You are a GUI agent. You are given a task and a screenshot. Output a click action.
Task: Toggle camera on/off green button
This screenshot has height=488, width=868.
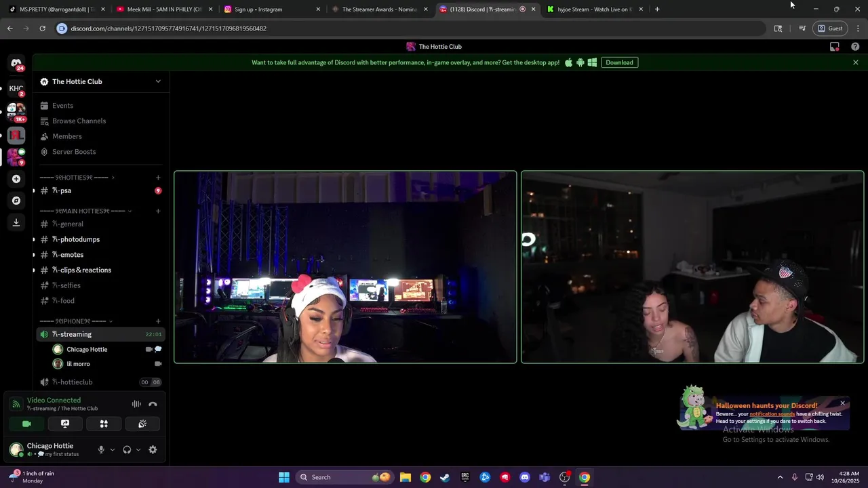[x=26, y=424]
